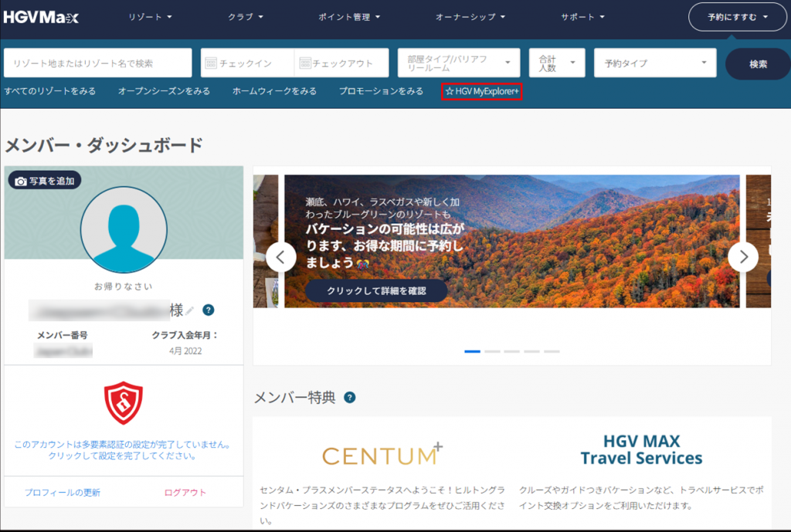Click the profile avatar image

(124, 230)
